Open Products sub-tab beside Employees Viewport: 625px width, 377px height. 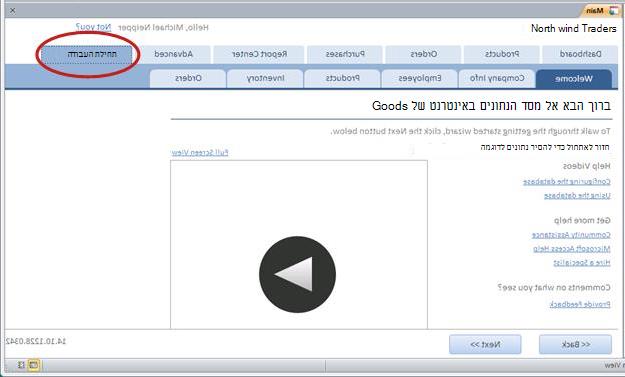342,79
